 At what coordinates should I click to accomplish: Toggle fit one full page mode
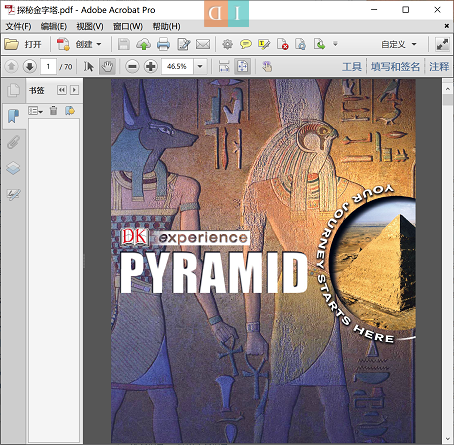(242, 66)
